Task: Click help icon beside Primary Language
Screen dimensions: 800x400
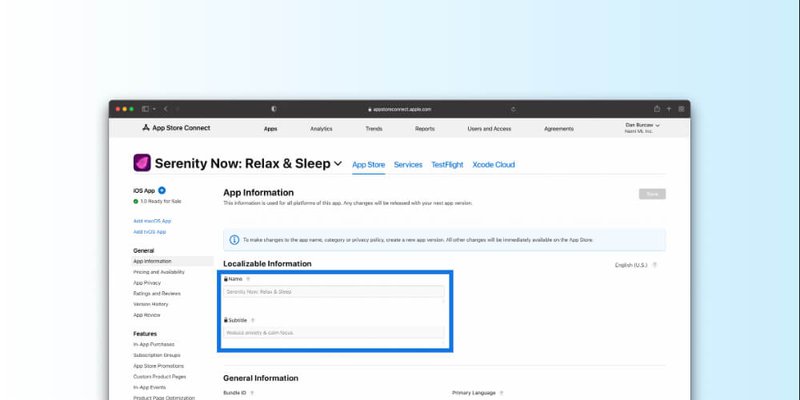Action: (501, 393)
